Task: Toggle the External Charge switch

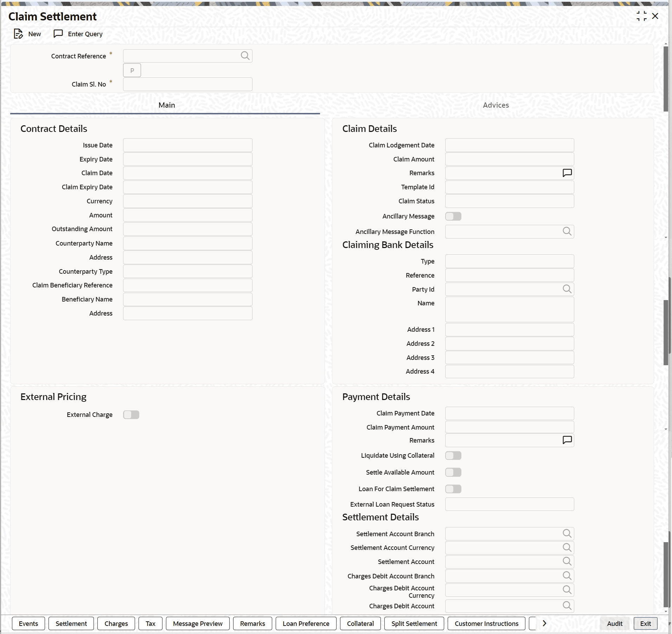Action: [x=131, y=414]
